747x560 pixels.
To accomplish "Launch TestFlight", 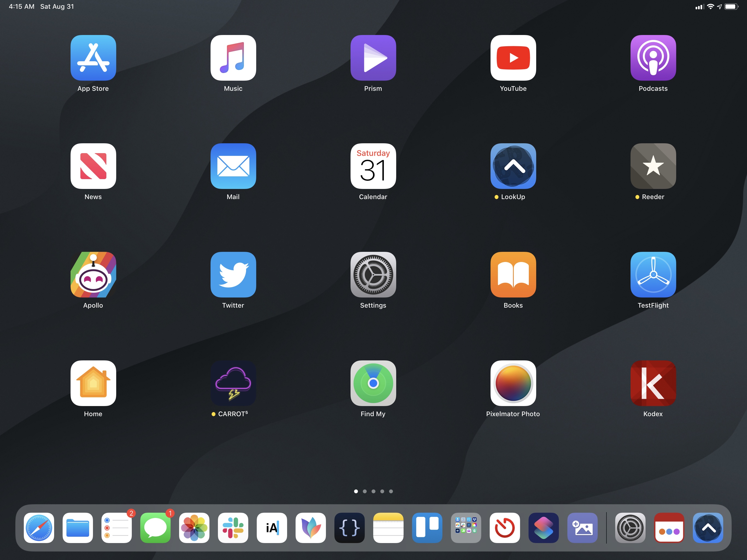I will (x=653, y=275).
